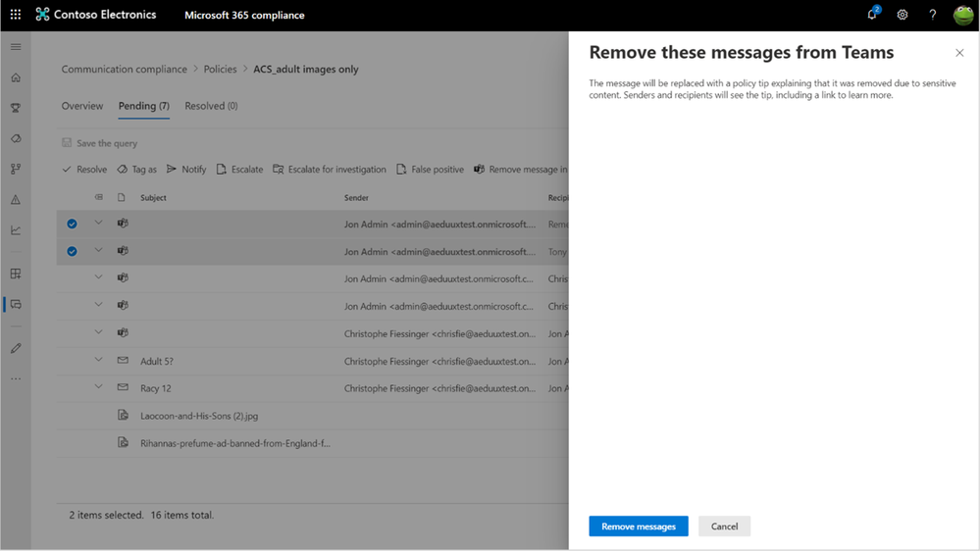
Task: Click the Remove messages button
Action: click(638, 526)
